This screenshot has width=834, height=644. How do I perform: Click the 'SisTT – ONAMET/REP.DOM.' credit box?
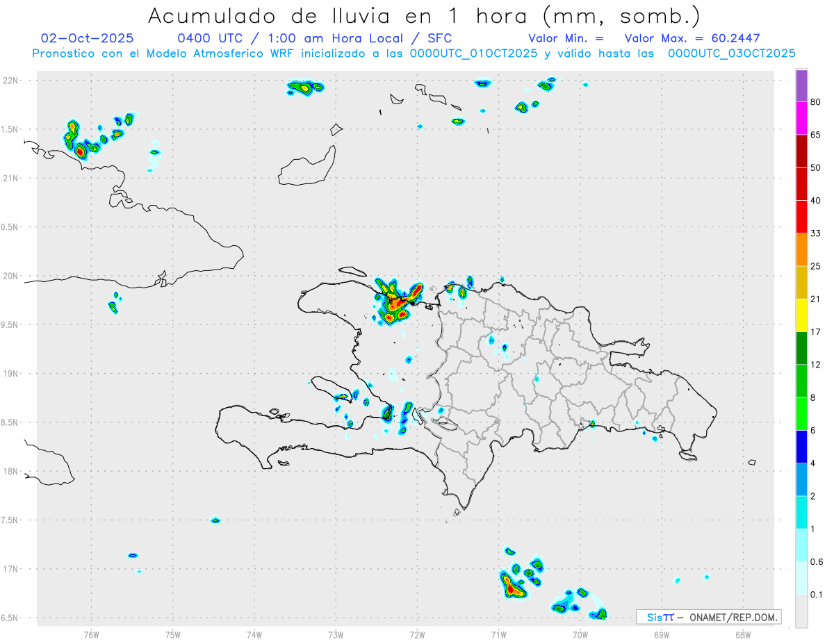click(x=709, y=617)
